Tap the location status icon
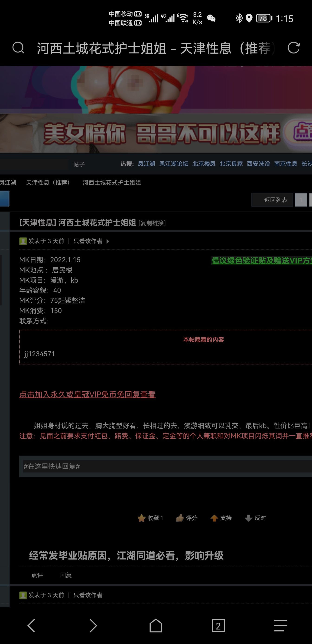312x644 pixels. pyautogui.click(x=249, y=18)
